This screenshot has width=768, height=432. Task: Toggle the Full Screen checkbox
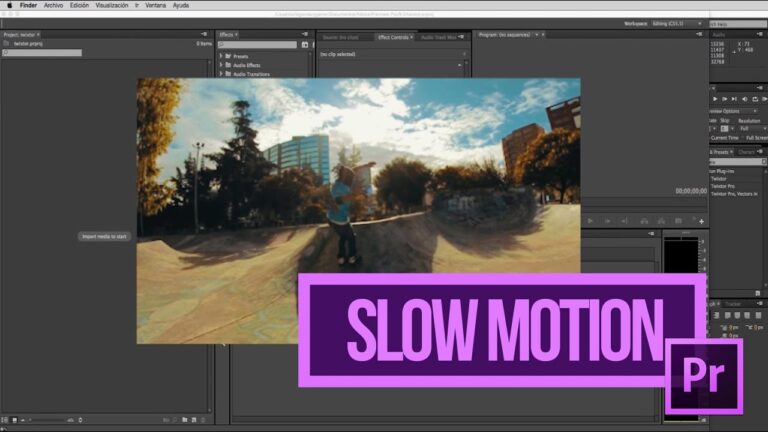pyautogui.click(x=755, y=138)
